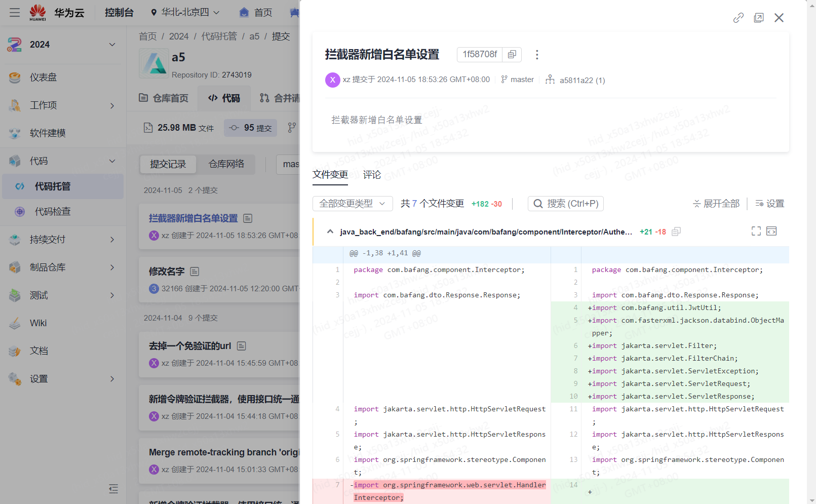The height and width of the screenshot is (504, 816).
Task: Click a5 in the breadcrumb
Action: [254, 36]
